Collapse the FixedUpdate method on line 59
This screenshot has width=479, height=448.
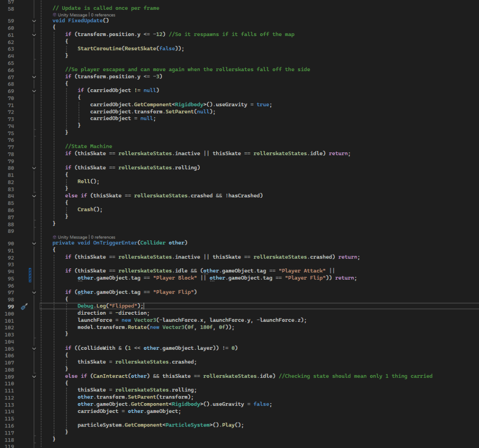coord(34,21)
